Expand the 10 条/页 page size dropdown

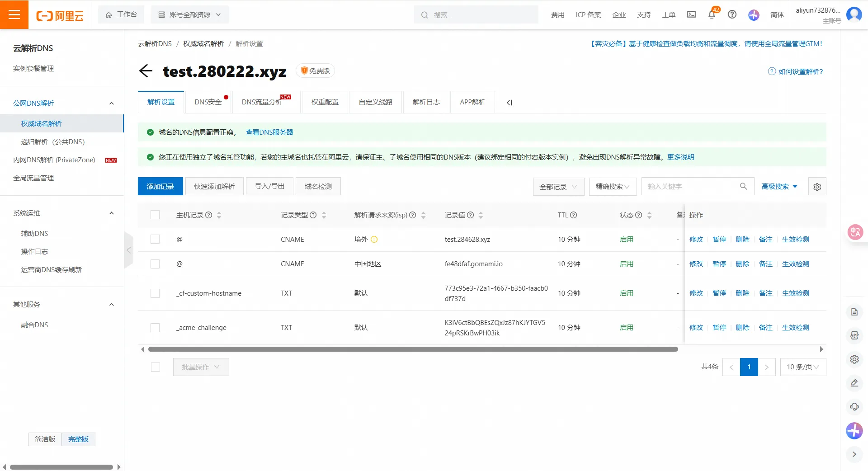[803, 367]
